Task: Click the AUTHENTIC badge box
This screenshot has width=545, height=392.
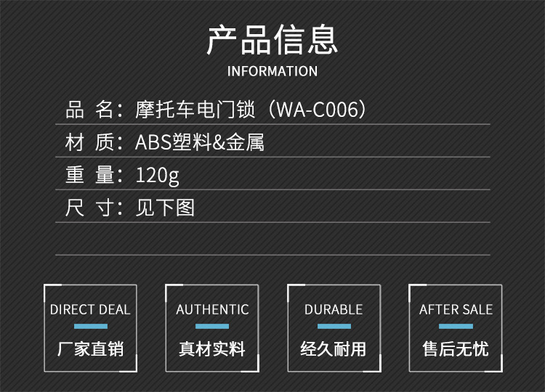Action: [212, 328]
